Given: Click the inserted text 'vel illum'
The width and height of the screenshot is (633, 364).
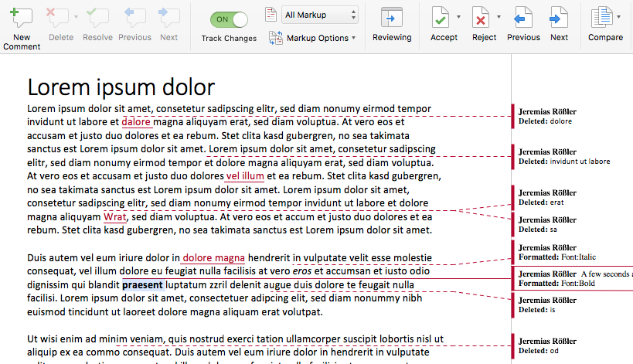Looking at the screenshot, I should [x=245, y=176].
